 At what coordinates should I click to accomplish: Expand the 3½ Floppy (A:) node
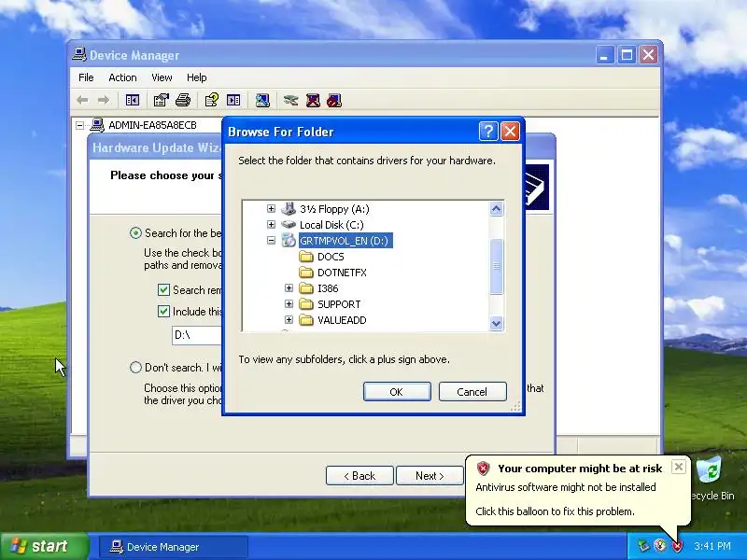pyautogui.click(x=271, y=208)
